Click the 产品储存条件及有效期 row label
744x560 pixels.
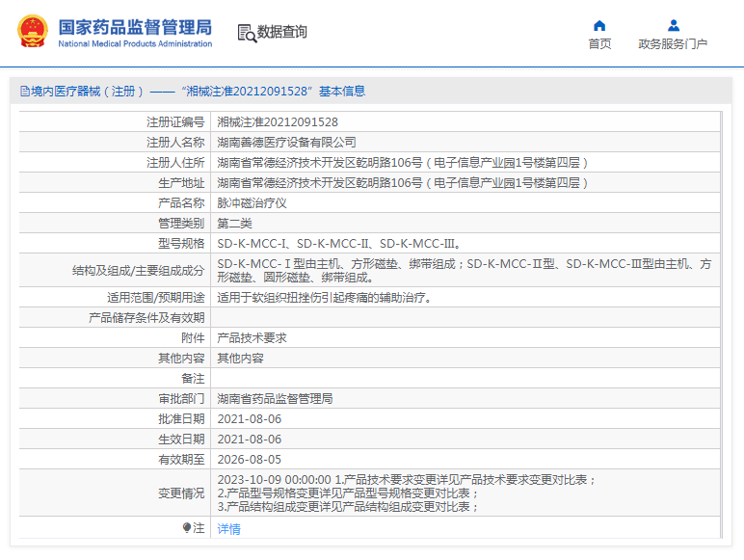coord(146,318)
